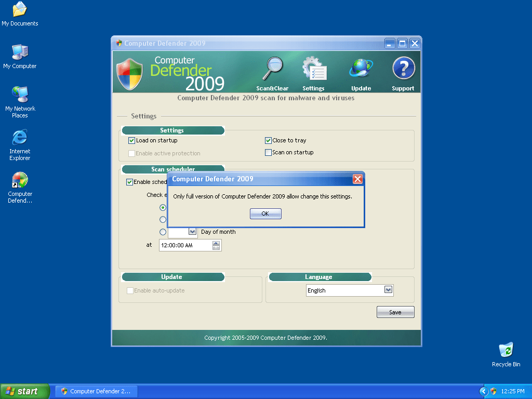Viewport: 532px width, 399px height.
Task: Open My Documents desktop icon
Action: click(x=20, y=10)
